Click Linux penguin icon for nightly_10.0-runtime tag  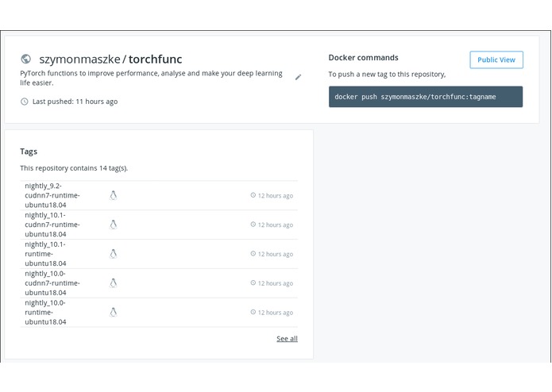[113, 312]
